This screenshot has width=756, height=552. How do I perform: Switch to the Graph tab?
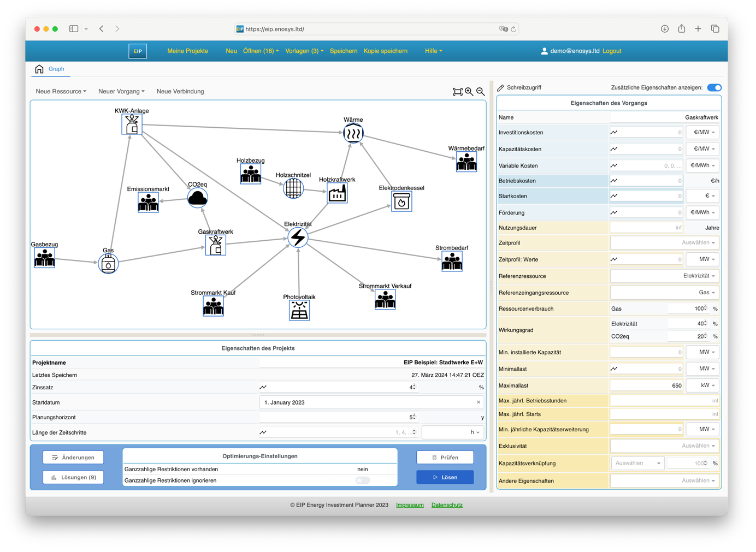point(56,69)
